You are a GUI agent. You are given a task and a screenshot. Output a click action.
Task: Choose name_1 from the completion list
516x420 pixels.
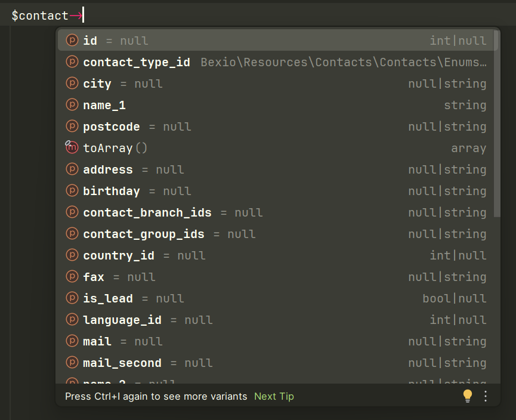(104, 105)
